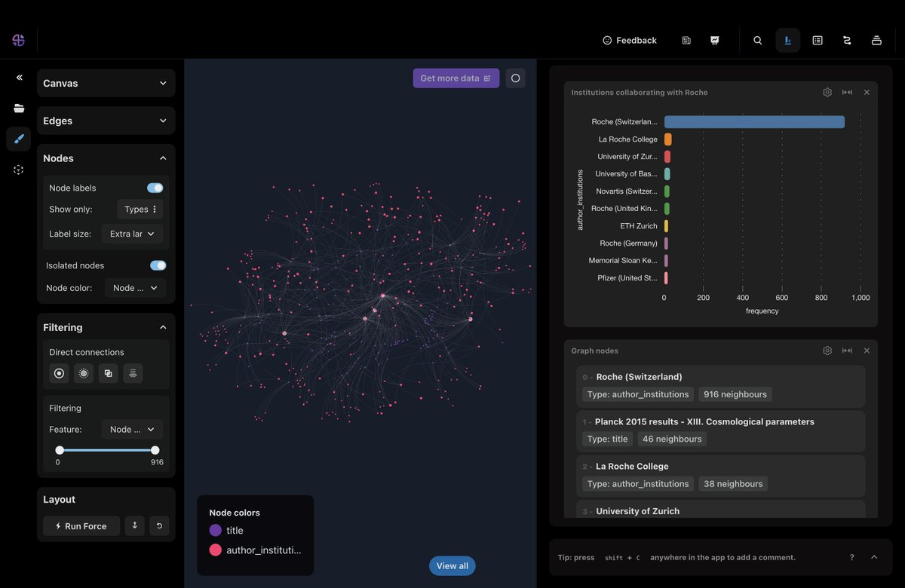Screen dimensions: 905x588
Task: Click the left slider handle at 0
Action: (60, 450)
